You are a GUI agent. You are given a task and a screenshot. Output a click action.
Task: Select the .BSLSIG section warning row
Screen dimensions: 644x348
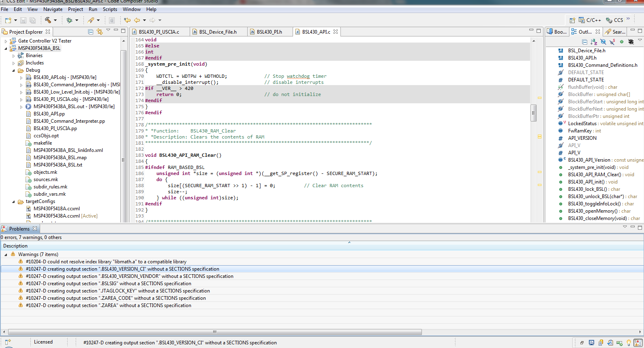click(x=108, y=284)
